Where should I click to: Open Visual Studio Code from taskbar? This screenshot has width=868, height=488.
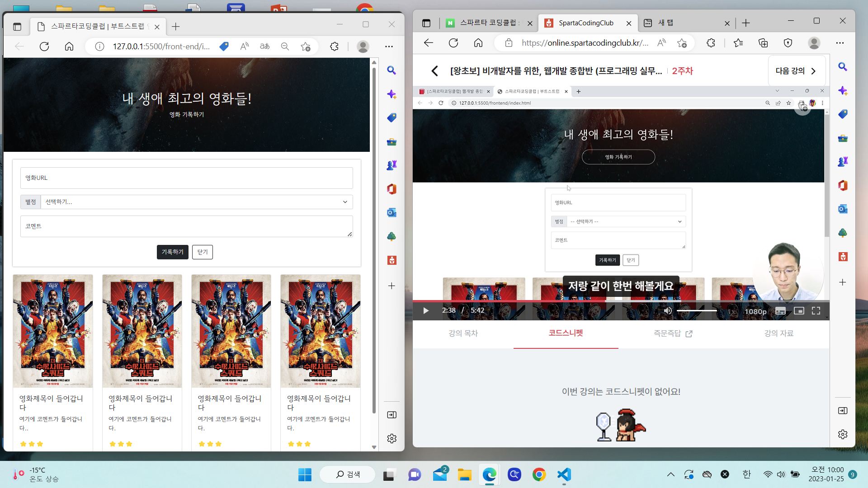tap(564, 474)
